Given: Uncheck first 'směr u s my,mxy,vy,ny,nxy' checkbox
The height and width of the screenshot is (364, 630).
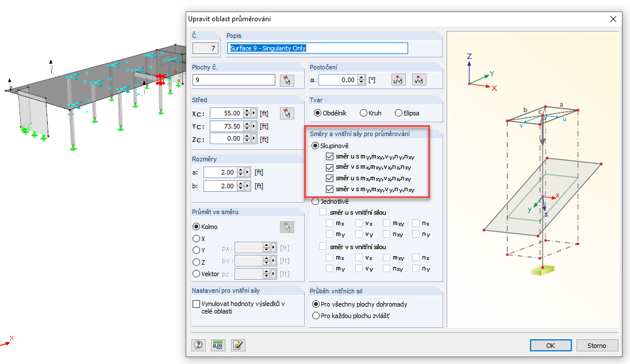Looking at the screenshot, I should coord(329,156).
